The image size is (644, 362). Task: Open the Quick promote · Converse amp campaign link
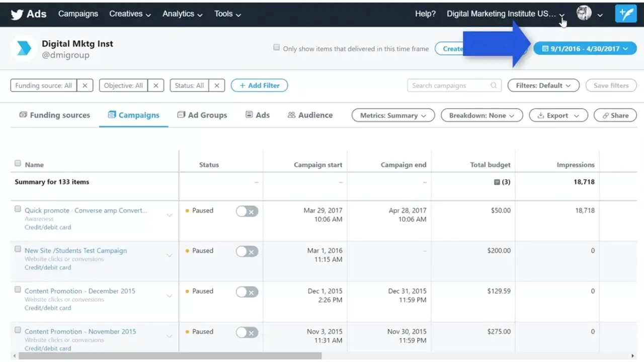click(x=86, y=210)
